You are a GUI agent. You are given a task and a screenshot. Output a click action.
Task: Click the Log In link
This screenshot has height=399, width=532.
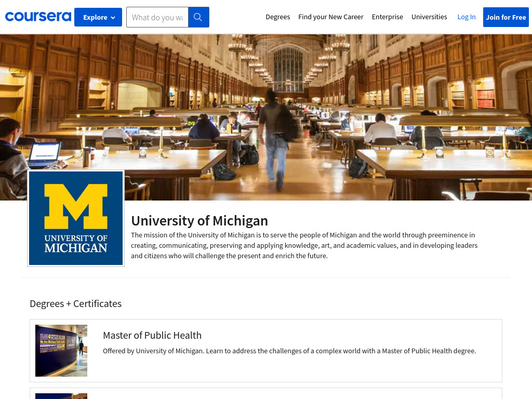coord(466,17)
